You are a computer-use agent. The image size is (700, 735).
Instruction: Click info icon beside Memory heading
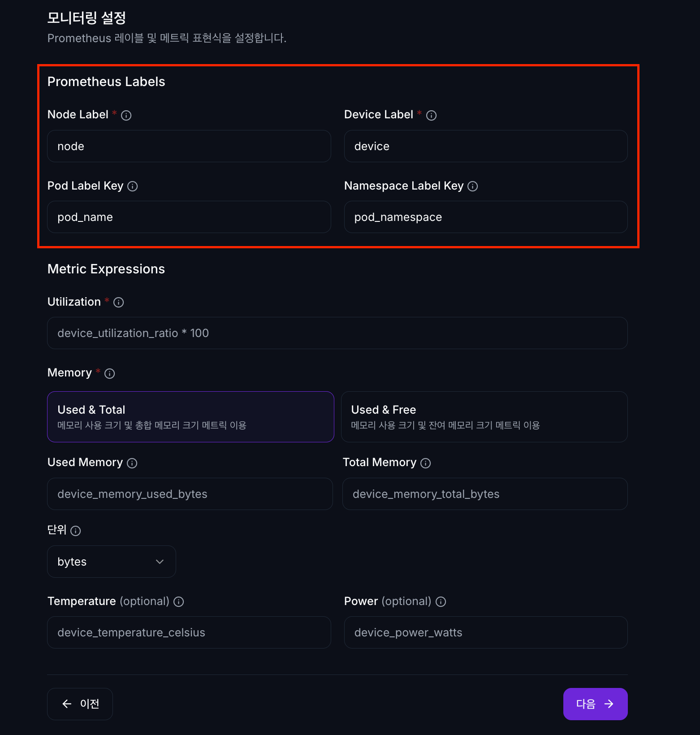coord(110,373)
